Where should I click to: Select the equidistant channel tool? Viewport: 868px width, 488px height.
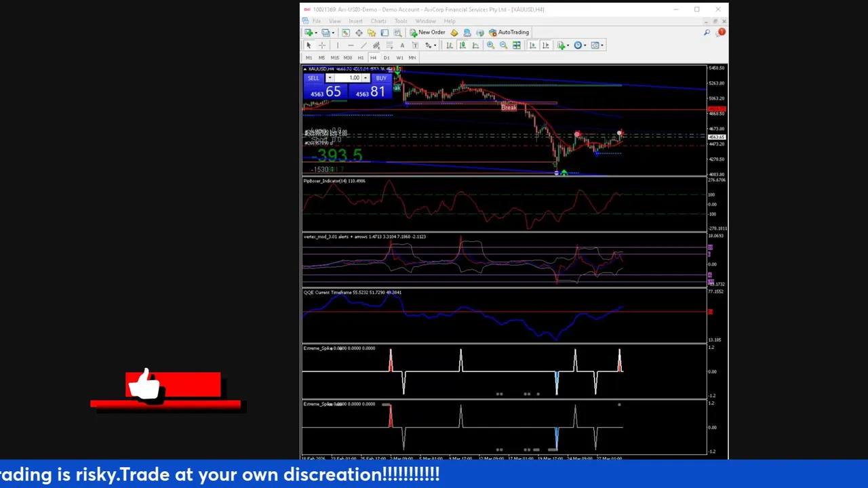point(376,45)
